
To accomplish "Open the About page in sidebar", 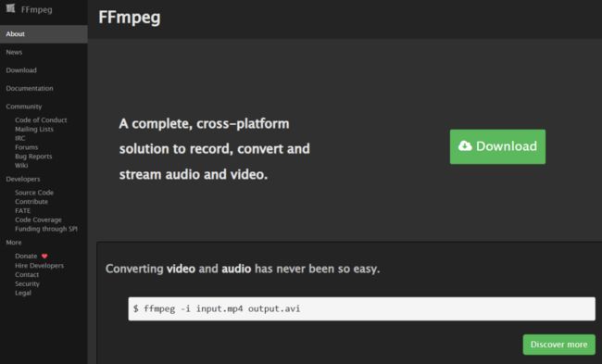I will (44, 34).
